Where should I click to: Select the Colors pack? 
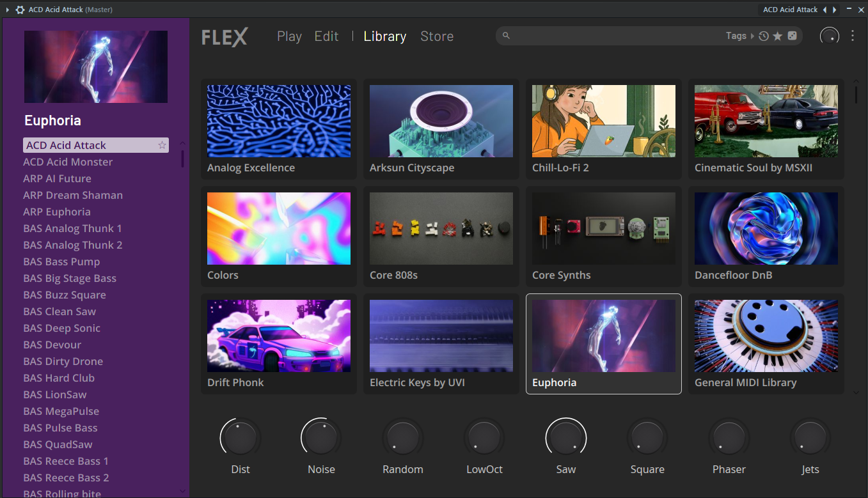(279, 237)
